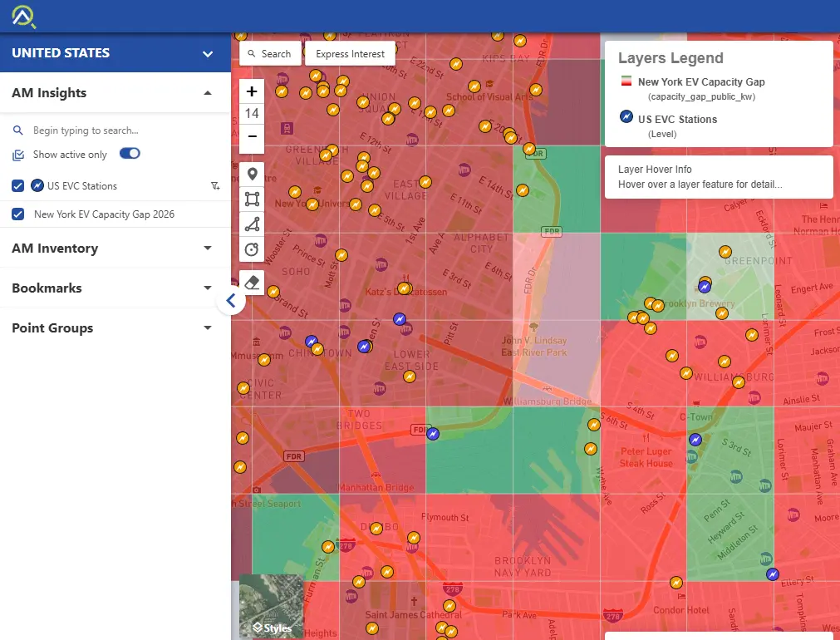
Task: Uncheck New York EV Capacity Gap 2026
Action: [18, 214]
